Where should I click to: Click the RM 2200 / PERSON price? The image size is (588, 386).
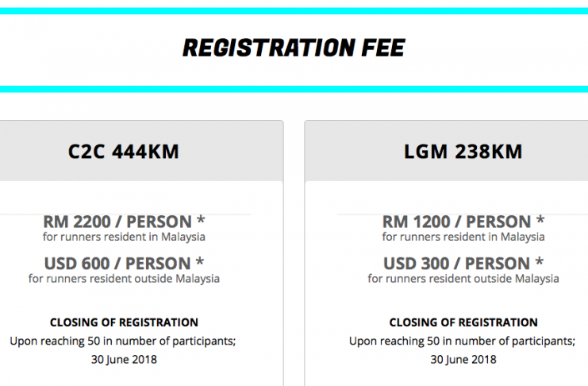pyautogui.click(x=117, y=222)
